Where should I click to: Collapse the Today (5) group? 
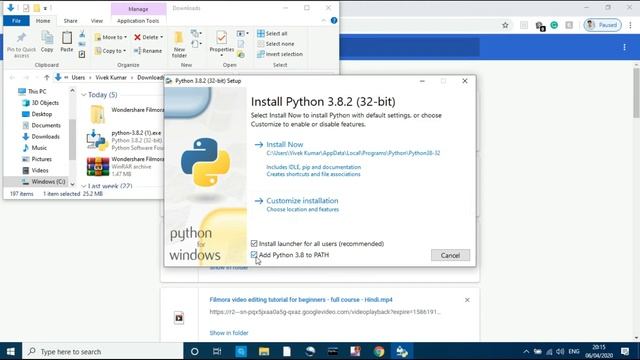tap(84, 95)
